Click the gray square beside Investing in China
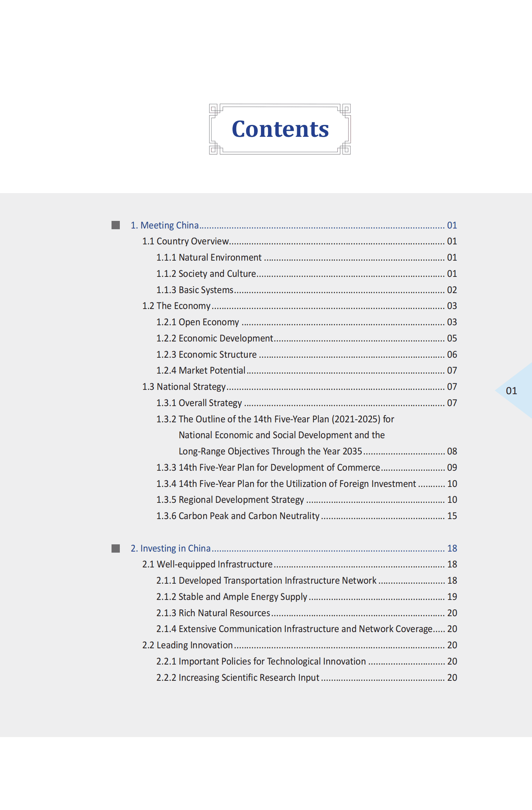532x810 pixels. point(115,548)
